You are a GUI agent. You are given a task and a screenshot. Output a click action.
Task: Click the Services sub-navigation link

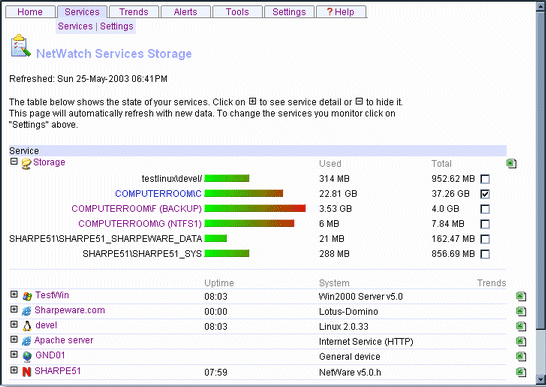(75, 26)
